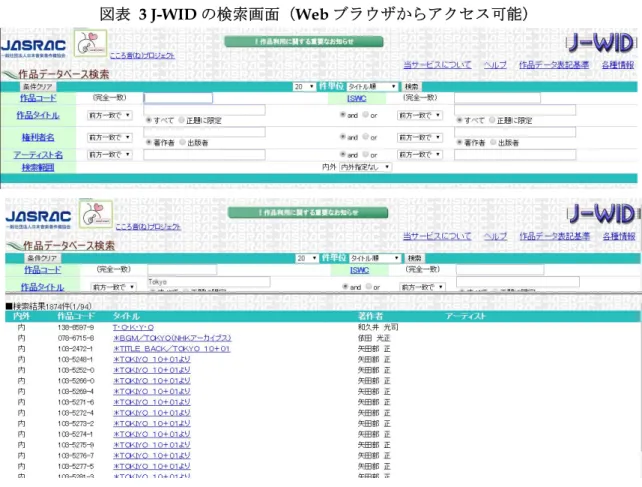Image resolution: width=642 pixels, height=487 pixels.
Task: Click 'アーティスト' column header in results table
Action: click(x=466, y=316)
